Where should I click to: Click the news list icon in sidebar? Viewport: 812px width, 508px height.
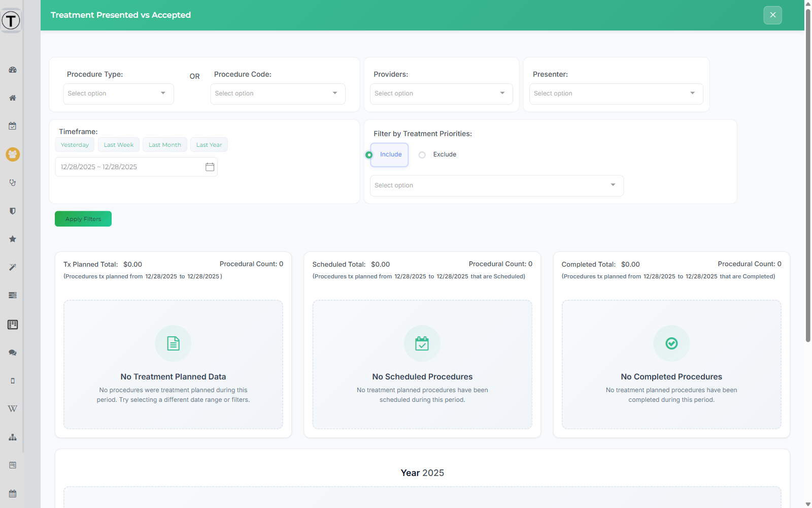point(13,465)
